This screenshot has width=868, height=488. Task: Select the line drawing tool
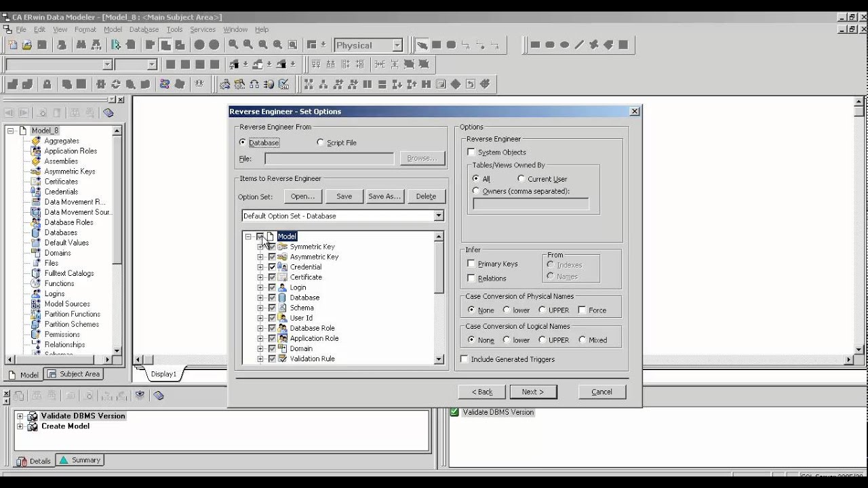coord(579,45)
